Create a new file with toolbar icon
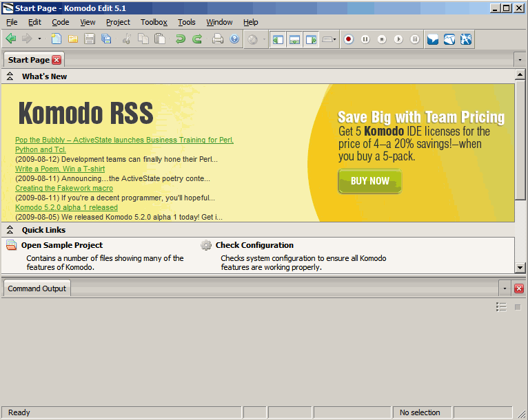528x420 pixels. pos(57,39)
